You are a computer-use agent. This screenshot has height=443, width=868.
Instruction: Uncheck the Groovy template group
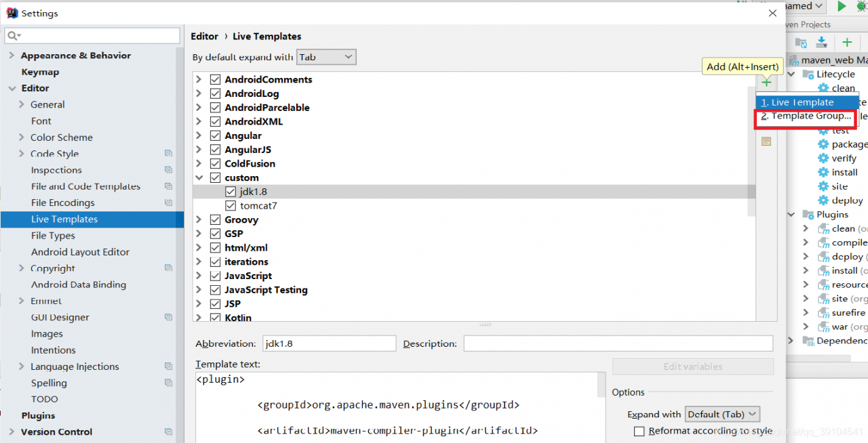pyautogui.click(x=215, y=219)
